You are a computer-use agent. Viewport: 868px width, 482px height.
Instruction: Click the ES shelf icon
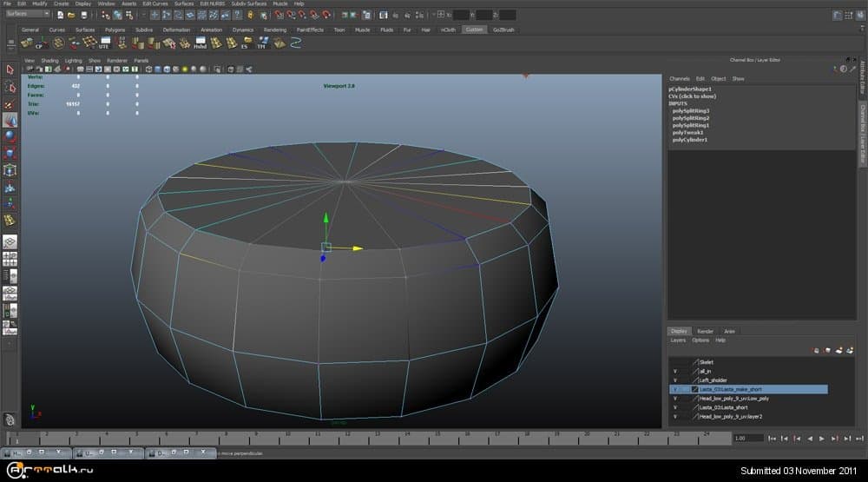tap(245, 43)
